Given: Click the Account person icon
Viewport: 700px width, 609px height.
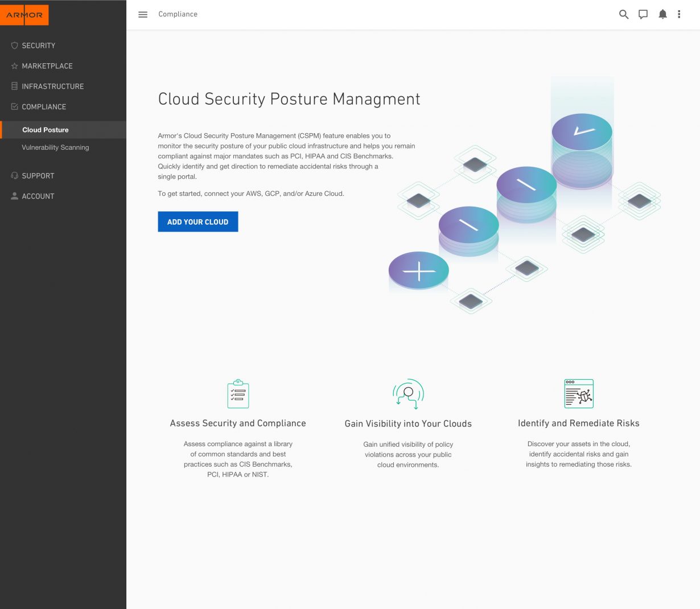Looking at the screenshot, I should pyautogui.click(x=15, y=196).
